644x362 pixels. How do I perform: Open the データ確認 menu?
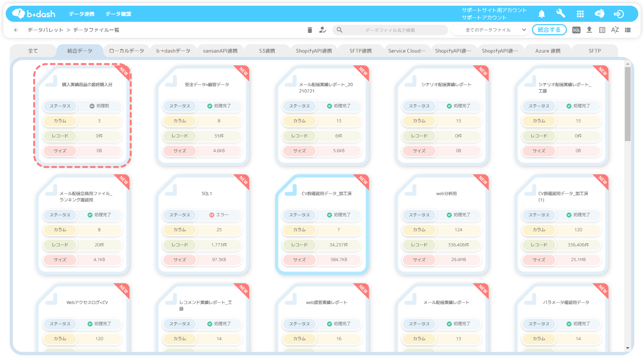tap(118, 14)
